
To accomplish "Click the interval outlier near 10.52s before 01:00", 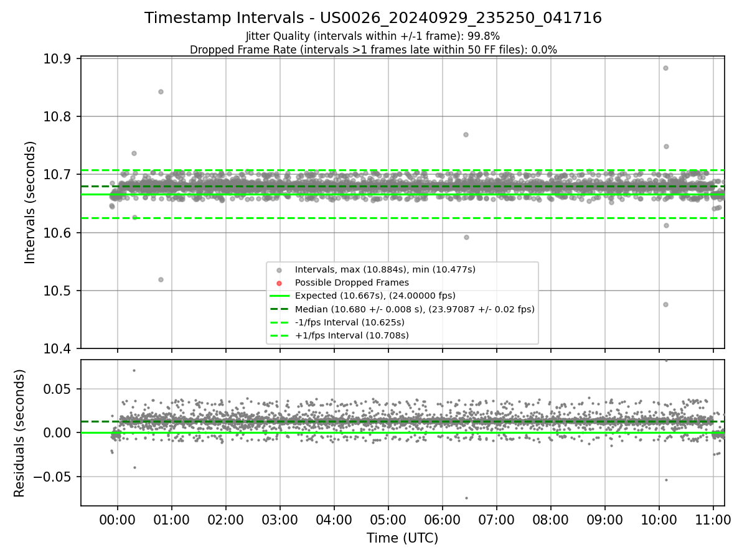I will click(x=161, y=279).
